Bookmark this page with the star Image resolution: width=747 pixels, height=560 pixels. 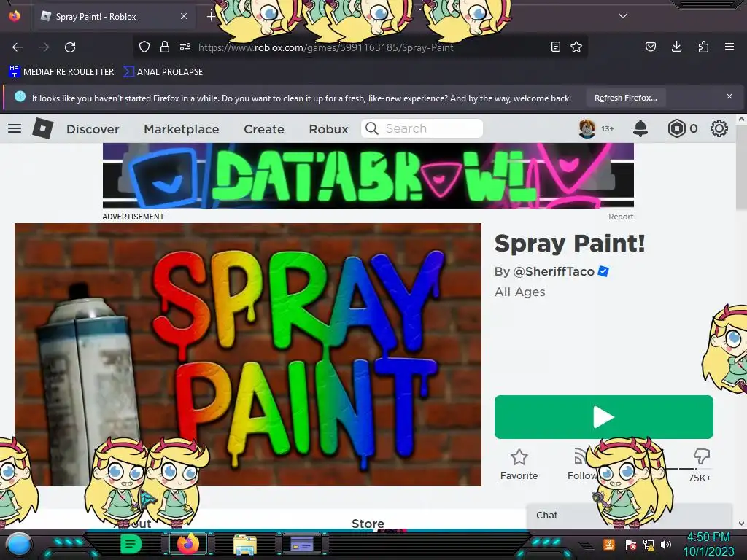576,47
